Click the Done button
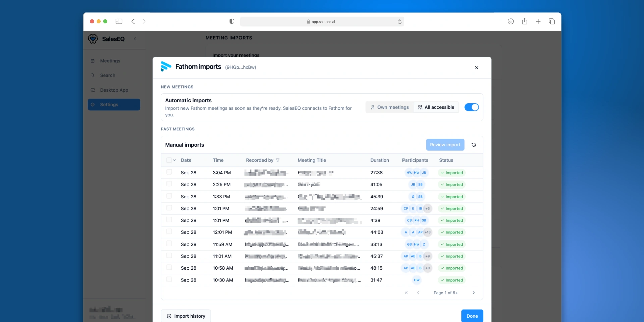Viewport: 644px width, 322px height. tap(472, 316)
